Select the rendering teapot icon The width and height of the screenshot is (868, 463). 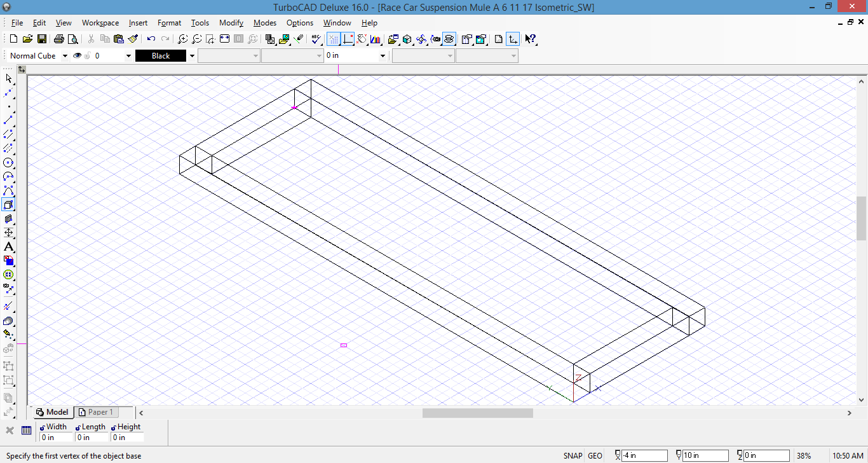coord(449,38)
